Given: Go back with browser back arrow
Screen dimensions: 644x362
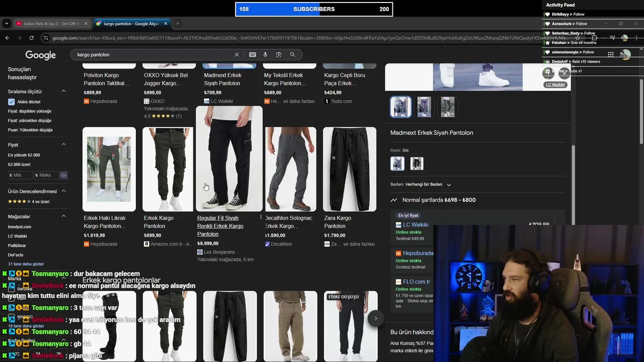Looking at the screenshot, I should pos(7,38).
